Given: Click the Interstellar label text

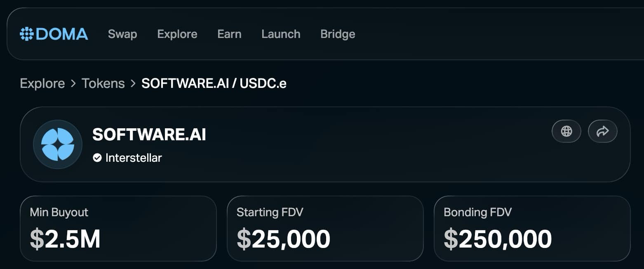Looking at the screenshot, I should point(134,158).
